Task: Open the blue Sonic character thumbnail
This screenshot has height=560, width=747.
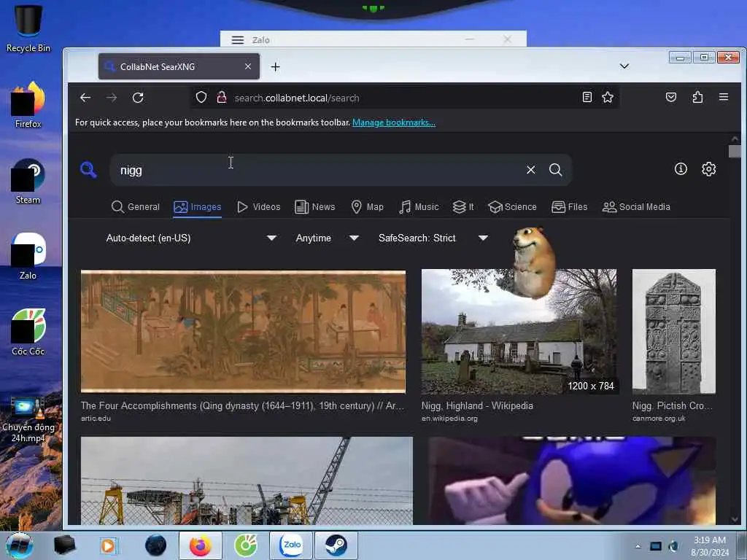Action: click(x=572, y=480)
